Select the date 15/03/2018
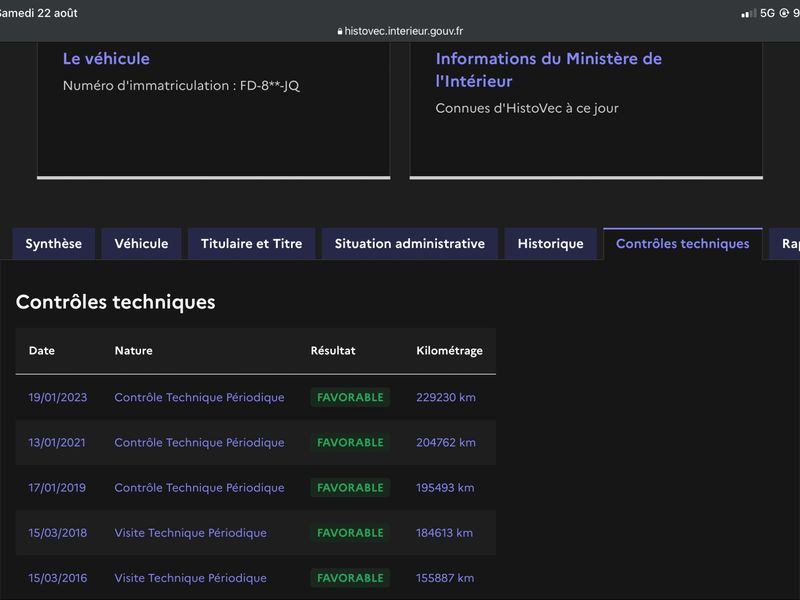 (x=58, y=533)
